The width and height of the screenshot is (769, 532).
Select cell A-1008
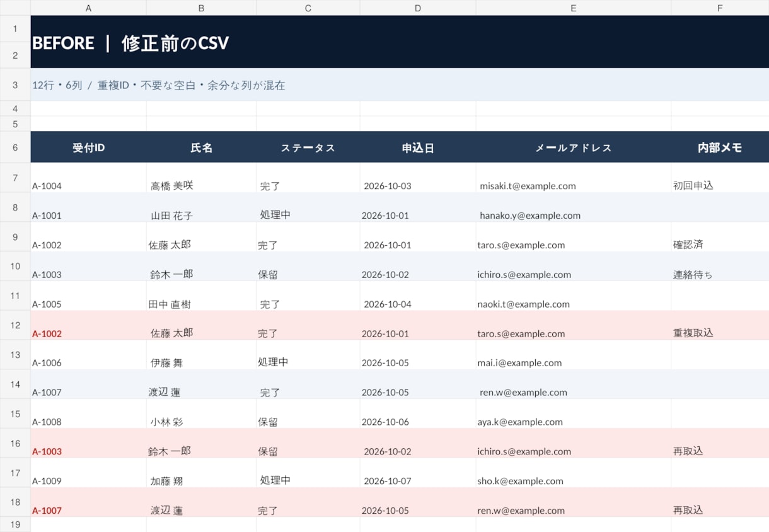(88, 413)
